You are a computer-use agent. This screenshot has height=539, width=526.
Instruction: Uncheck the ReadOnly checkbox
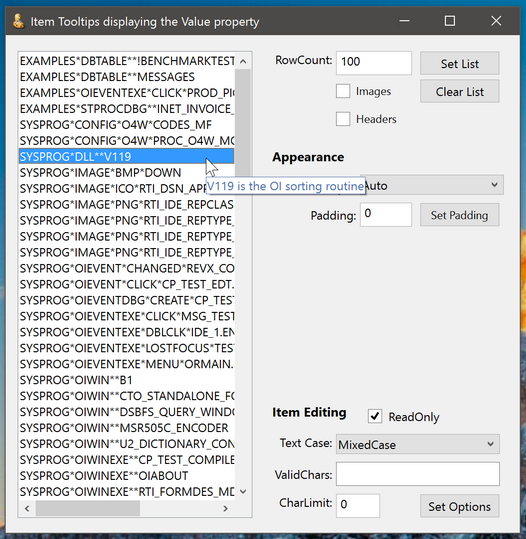[x=375, y=417]
